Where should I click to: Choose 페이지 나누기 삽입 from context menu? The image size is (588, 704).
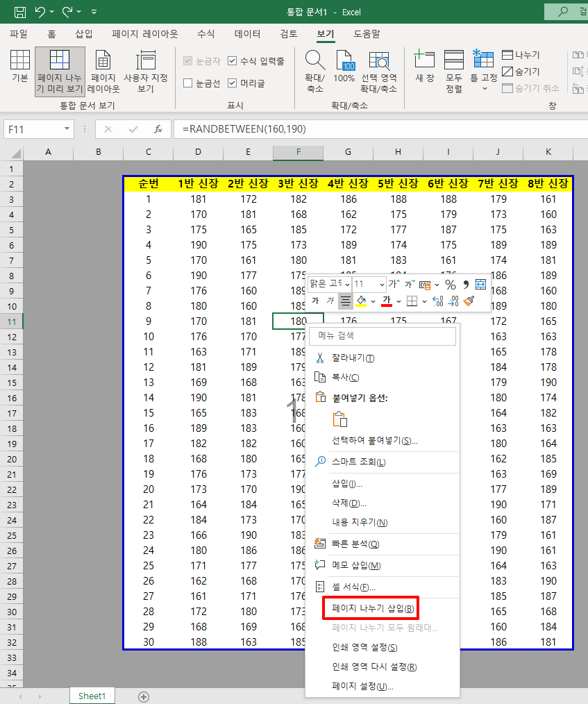[370, 607]
